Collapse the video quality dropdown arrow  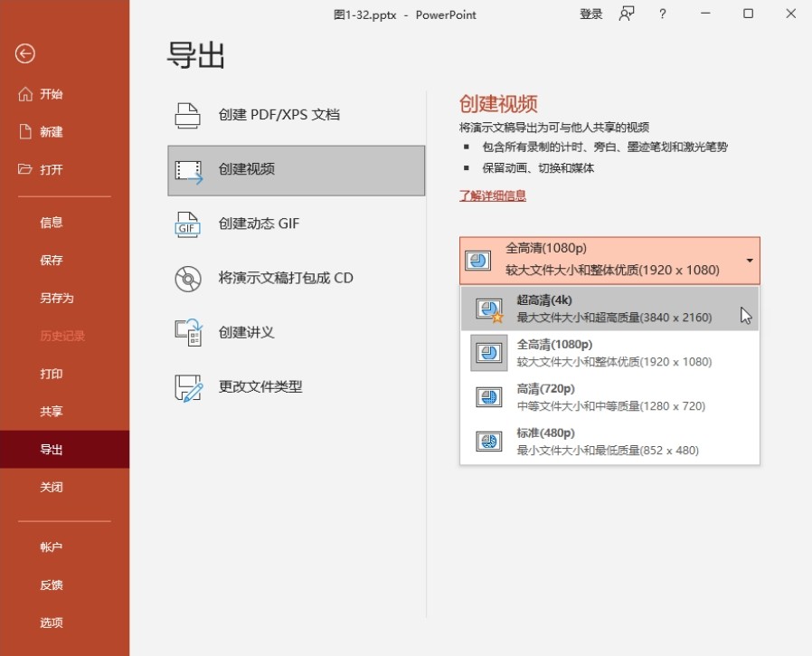tap(749, 261)
